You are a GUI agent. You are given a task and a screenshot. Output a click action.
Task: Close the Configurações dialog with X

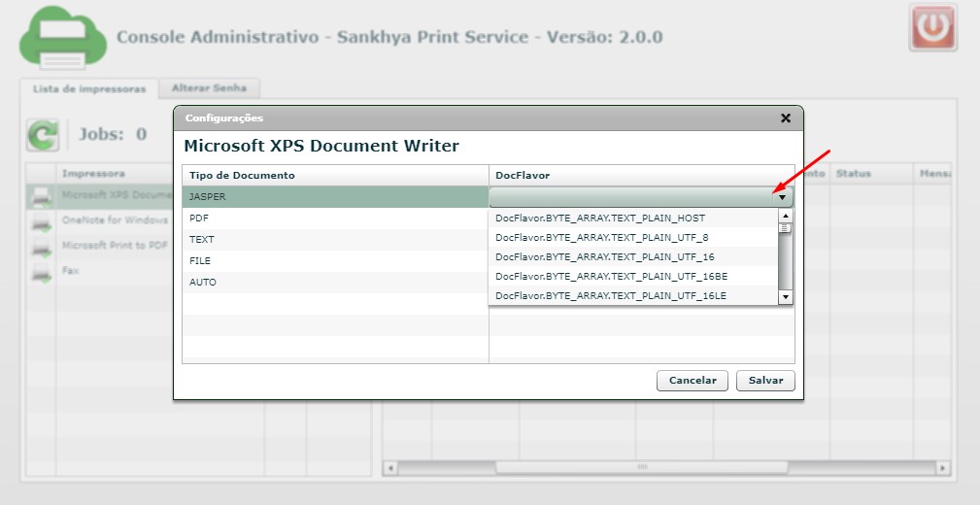pyautogui.click(x=786, y=118)
